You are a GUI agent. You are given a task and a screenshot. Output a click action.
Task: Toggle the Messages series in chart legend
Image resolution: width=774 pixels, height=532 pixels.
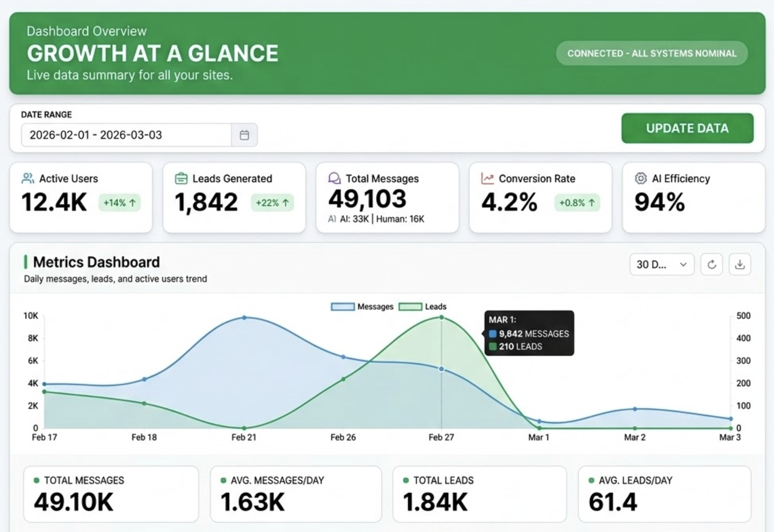point(362,307)
